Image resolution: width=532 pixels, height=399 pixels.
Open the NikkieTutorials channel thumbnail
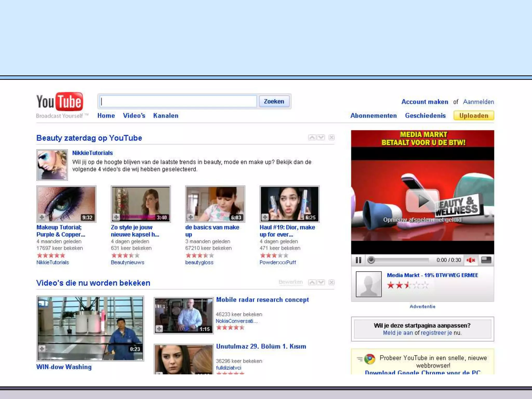pyautogui.click(x=52, y=165)
